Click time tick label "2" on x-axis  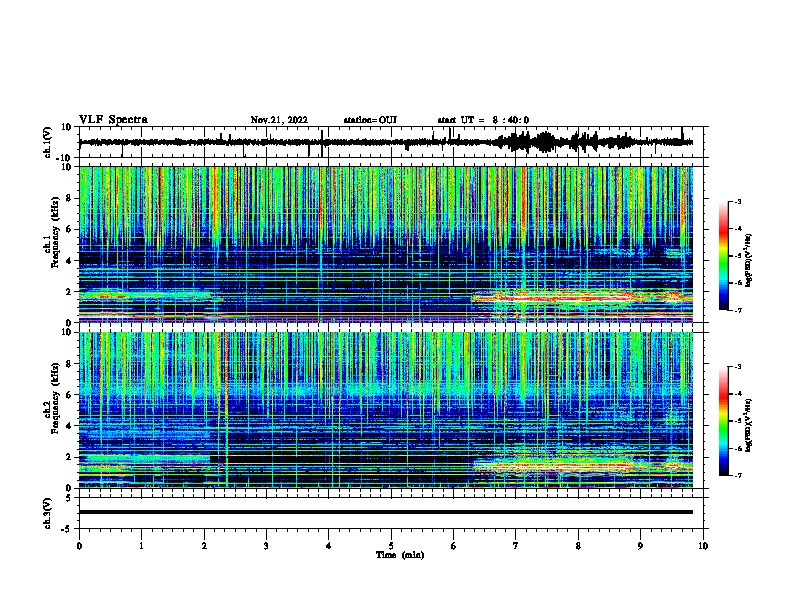pos(204,546)
